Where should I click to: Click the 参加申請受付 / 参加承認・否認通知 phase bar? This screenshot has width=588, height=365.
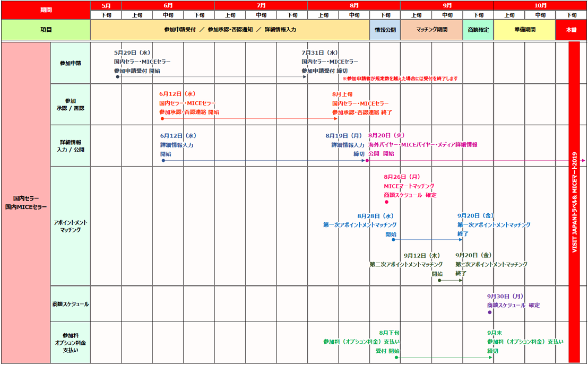tap(230, 30)
